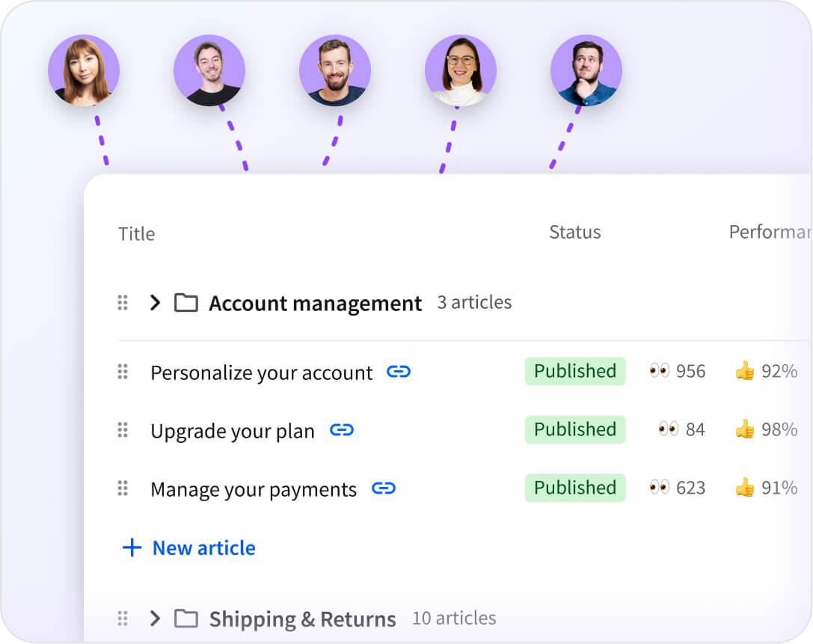
Task: Select the link icon for Manage your payments
Action: (x=384, y=488)
